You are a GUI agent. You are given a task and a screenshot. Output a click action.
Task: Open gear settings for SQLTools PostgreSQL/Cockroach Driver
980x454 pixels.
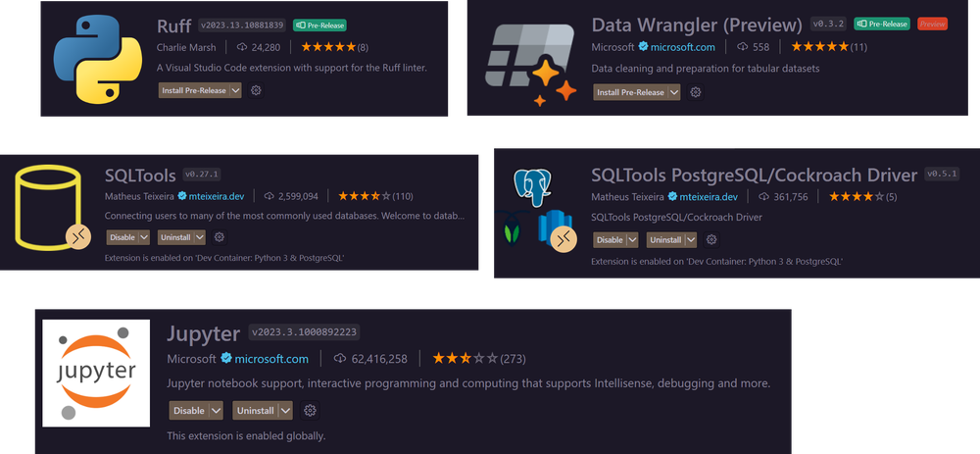tap(710, 239)
